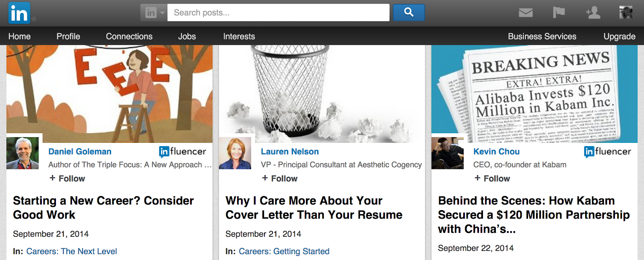Click 'Author of The Triple Focus' headline

click(x=130, y=165)
